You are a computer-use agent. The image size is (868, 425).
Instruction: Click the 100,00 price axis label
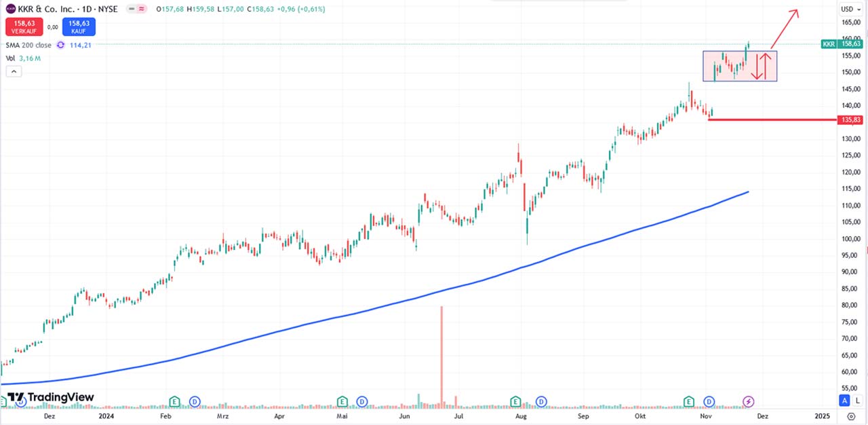pos(852,239)
